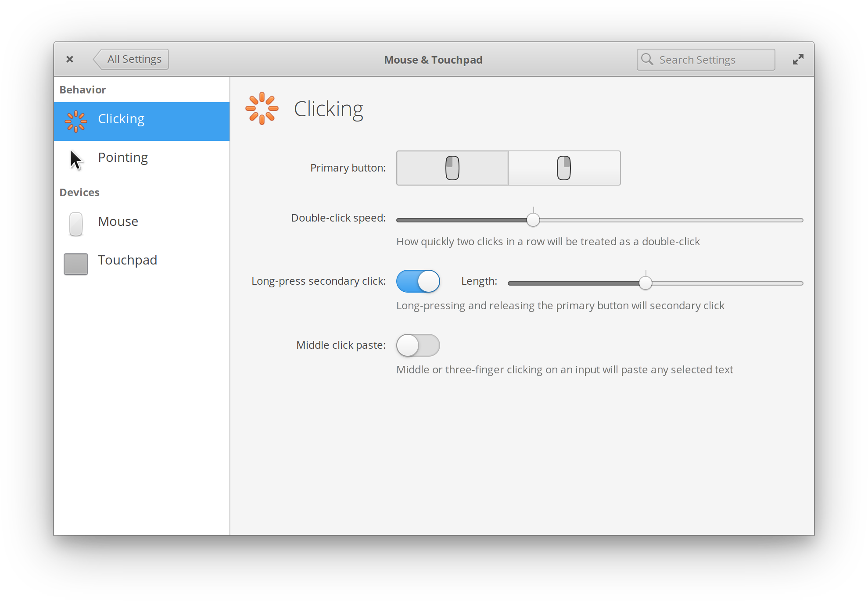Click the Clicking sidebar sunburst icon
This screenshot has width=868, height=601.
point(75,121)
